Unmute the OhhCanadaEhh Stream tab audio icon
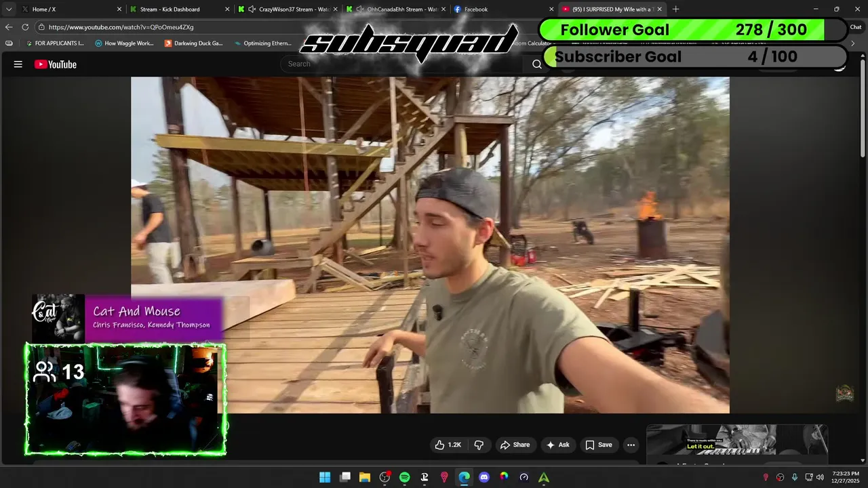The height and width of the screenshot is (488, 868). (359, 9)
